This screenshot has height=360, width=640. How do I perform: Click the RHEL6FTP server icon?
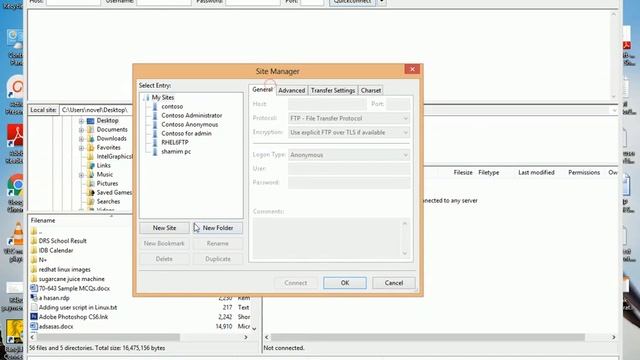click(x=155, y=142)
